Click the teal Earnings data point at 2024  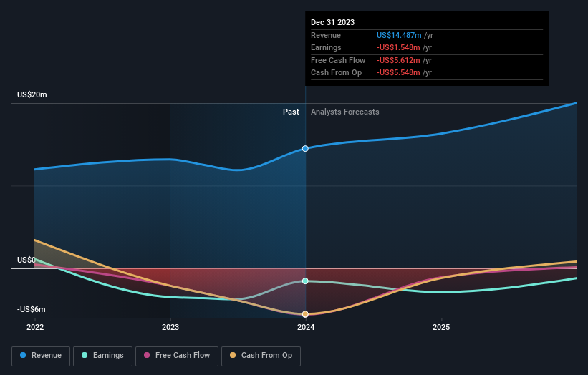[x=305, y=281]
